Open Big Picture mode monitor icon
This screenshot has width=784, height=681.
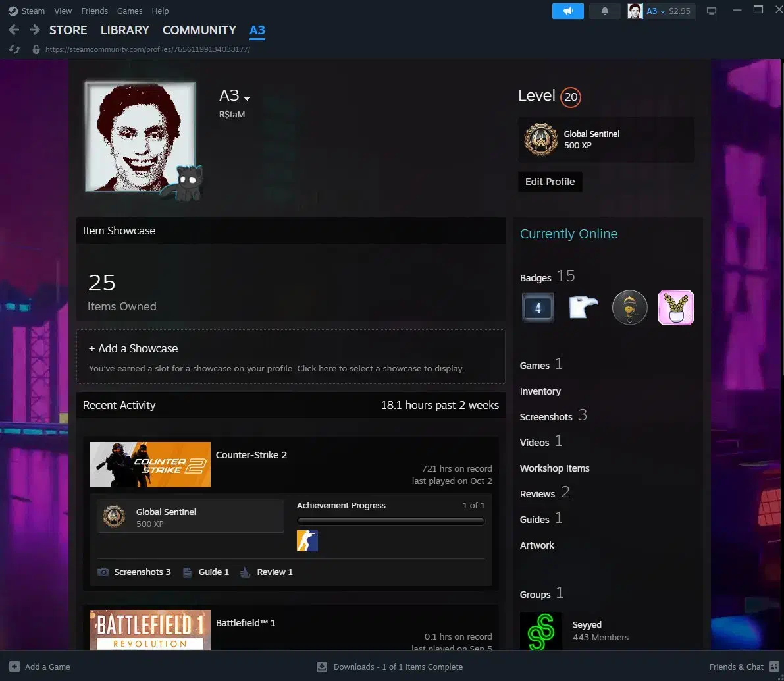711,11
